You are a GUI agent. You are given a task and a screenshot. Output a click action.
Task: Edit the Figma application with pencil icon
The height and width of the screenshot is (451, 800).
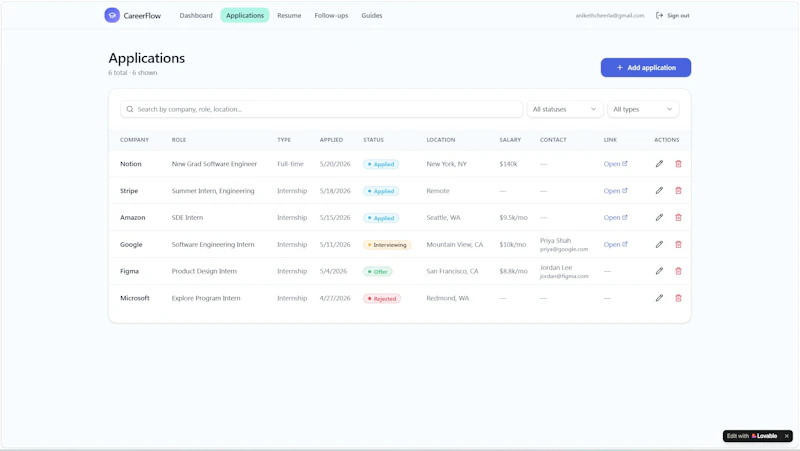tap(659, 271)
